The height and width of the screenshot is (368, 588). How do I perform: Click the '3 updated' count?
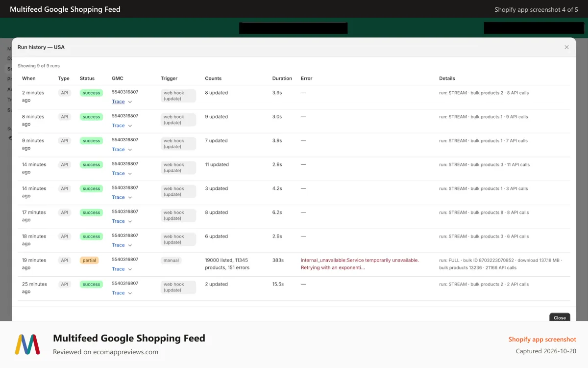pos(217,188)
